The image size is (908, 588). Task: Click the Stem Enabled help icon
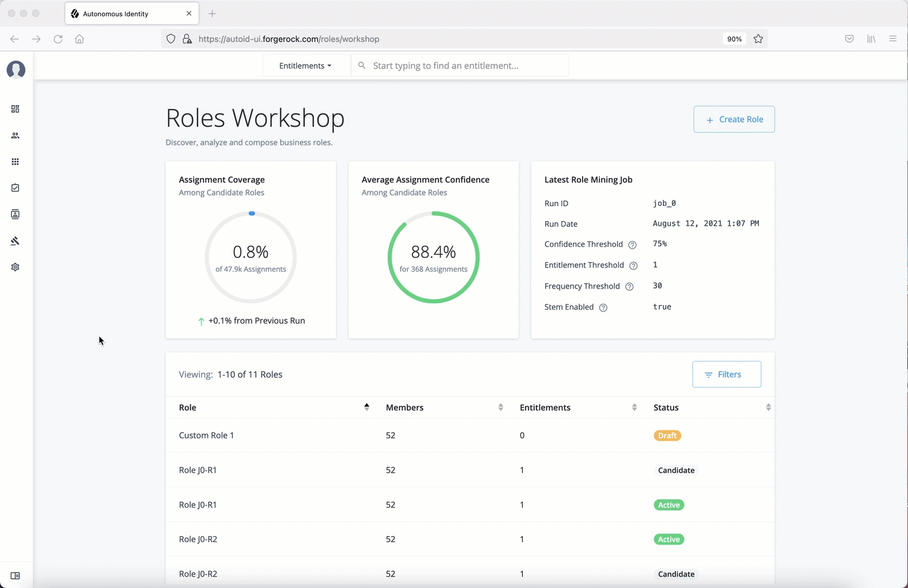click(603, 307)
